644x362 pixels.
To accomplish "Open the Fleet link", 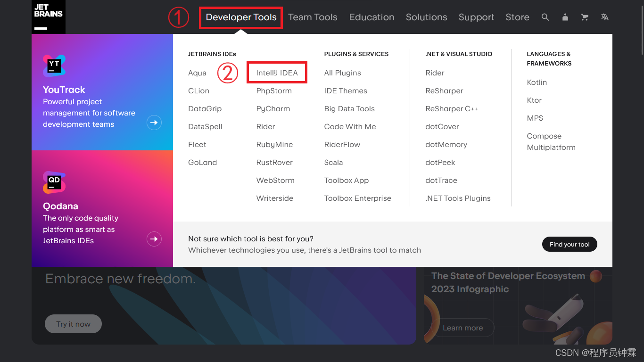I will point(197,145).
